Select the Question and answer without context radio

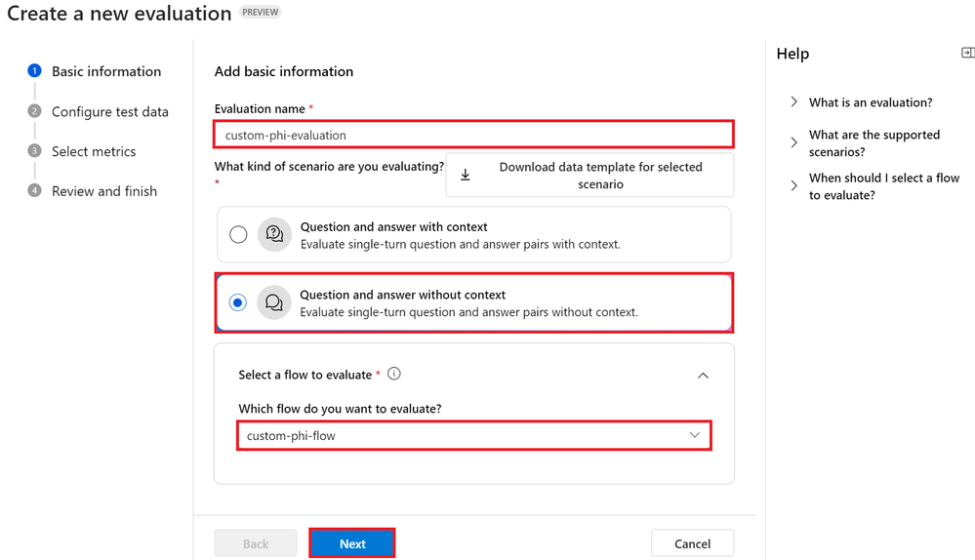(237, 302)
